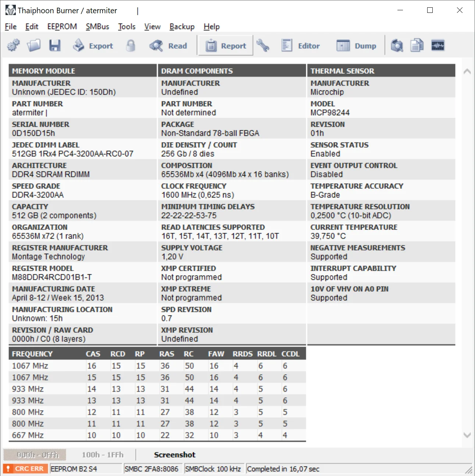Click the SPD revision value 0.7

click(x=167, y=318)
